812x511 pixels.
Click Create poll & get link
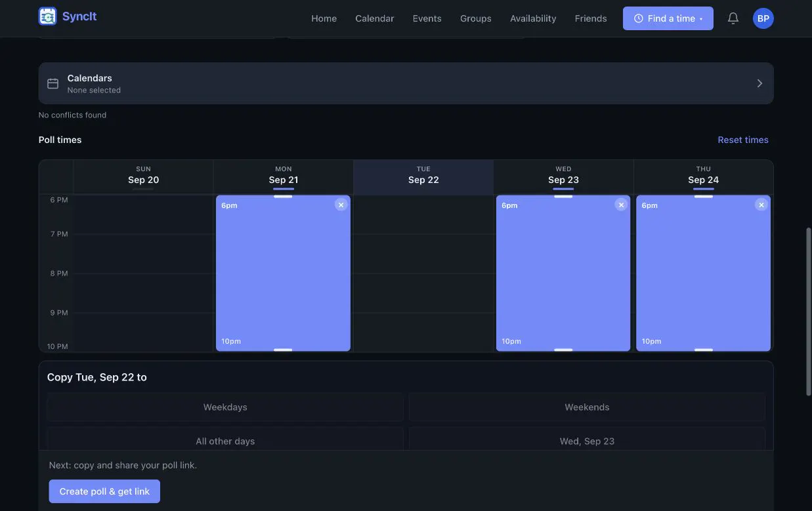pos(104,491)
